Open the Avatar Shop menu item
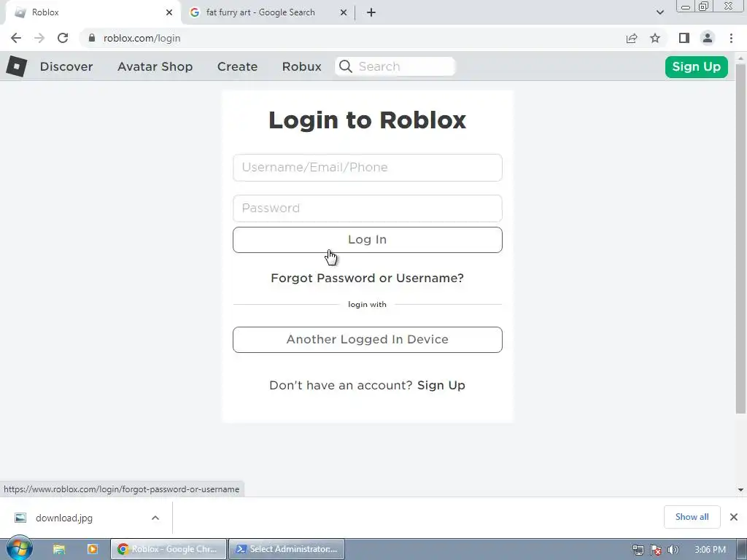The width and height of the screenshot is (747, 560). tap(155, 66)
